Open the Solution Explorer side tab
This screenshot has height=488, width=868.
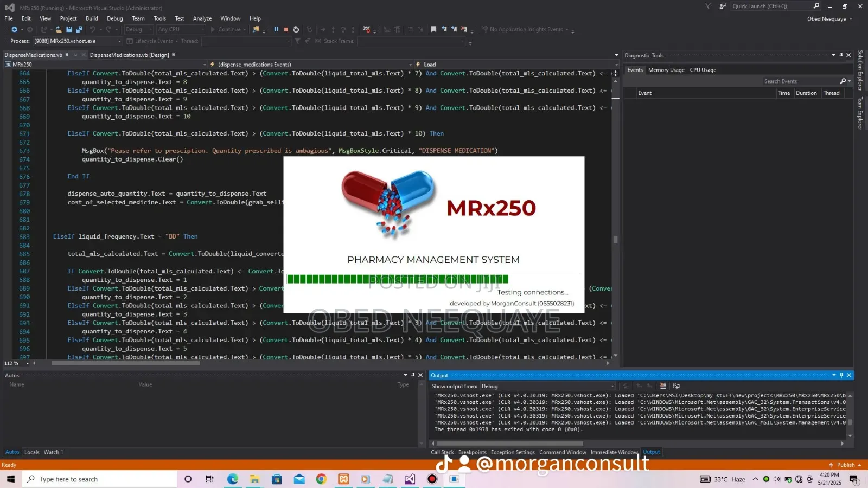pyautogui.click(x=860, y=70)
